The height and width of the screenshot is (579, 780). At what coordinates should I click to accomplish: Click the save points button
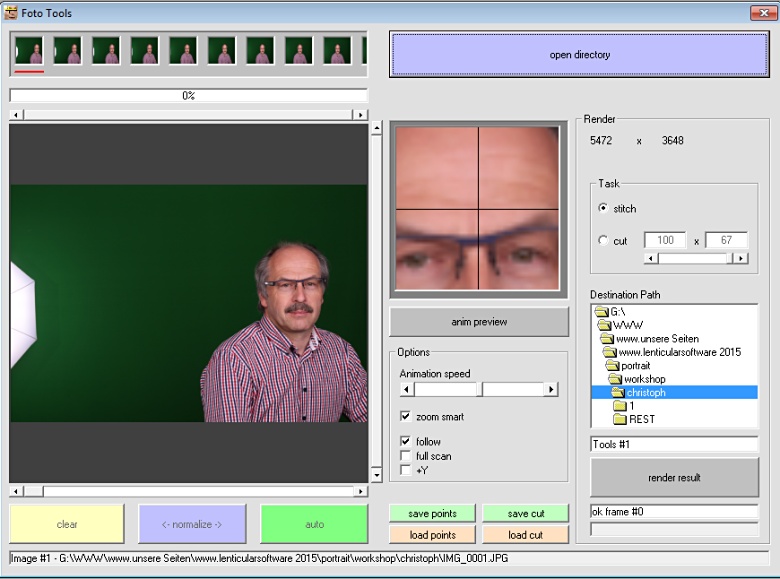click(432, 513)
